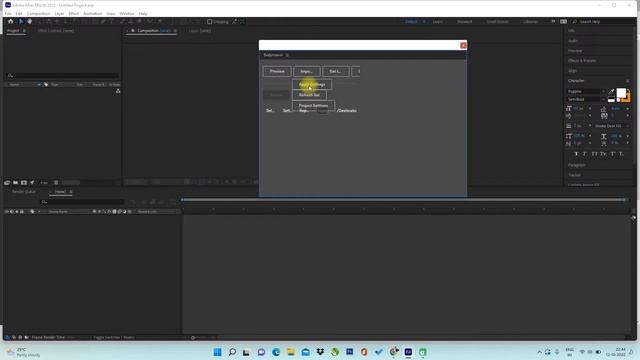The height and width of the screenshot is (360, 640).
Task: Open the Animation menu
Action: [x=93, y=13]
